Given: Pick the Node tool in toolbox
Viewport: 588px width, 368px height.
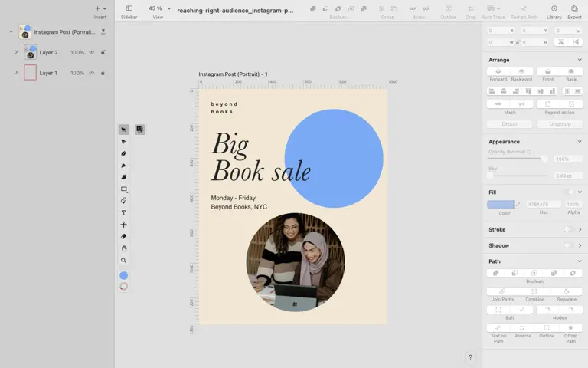Looking at the screenshot, I should pos(123,166).
